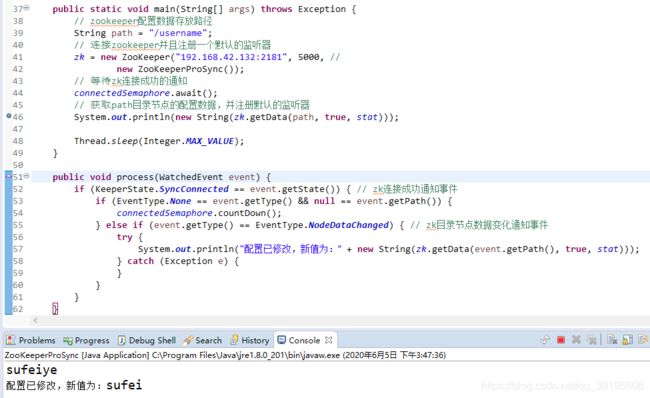Click "SyncConnected" on line 52
650x398 pixels.
click(x=194, y=189)
